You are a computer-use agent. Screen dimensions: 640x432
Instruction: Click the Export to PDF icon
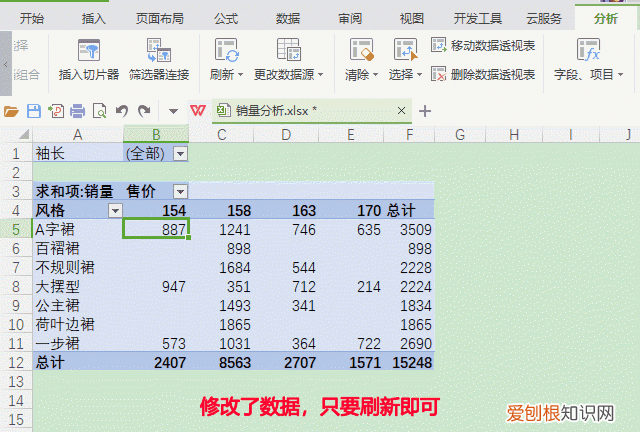click(x=56, y=111)
